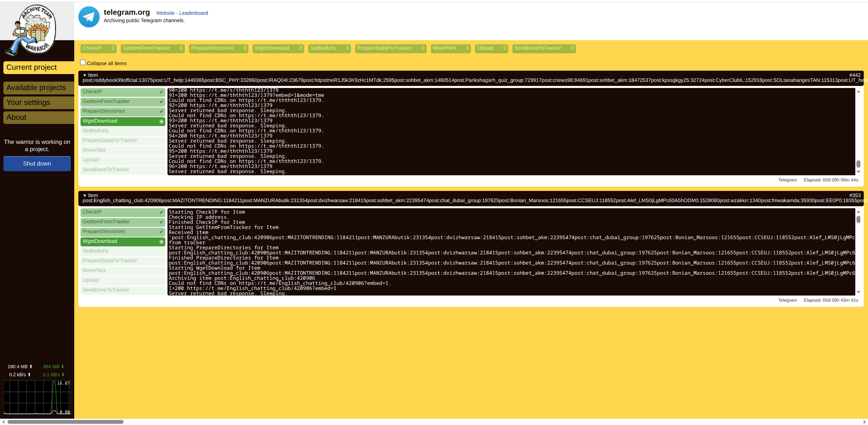Click the horizontal scrollbar right arrow

tap(864, 422)
